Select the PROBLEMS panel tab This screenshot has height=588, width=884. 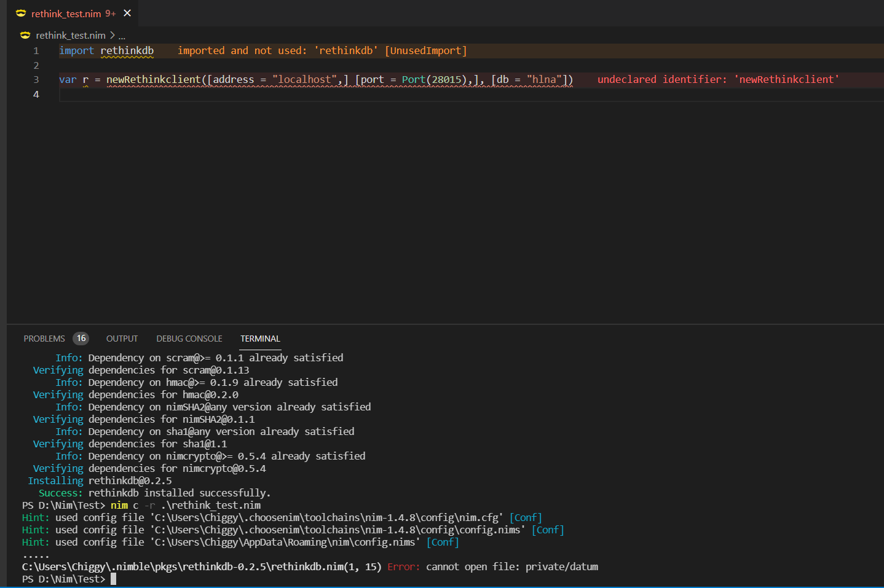pos(44,338)
